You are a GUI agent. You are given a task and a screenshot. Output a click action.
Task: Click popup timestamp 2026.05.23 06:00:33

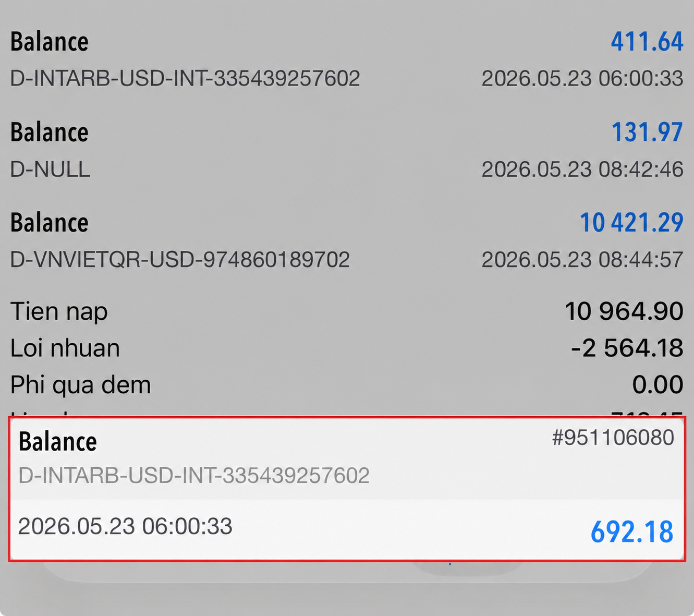point(125,526)
